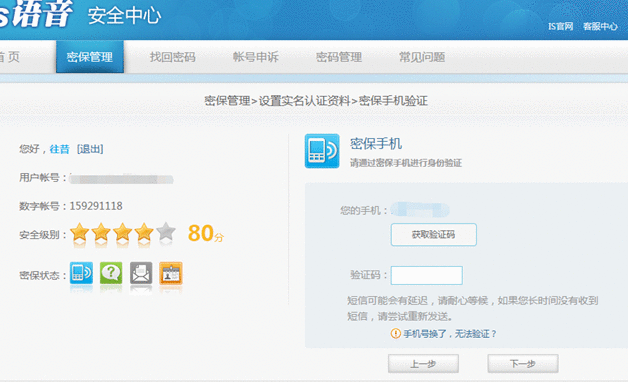The height and width of the screenshot is (382, 628).
Task: Click the 退出 logout link
Action: (90, 149)
